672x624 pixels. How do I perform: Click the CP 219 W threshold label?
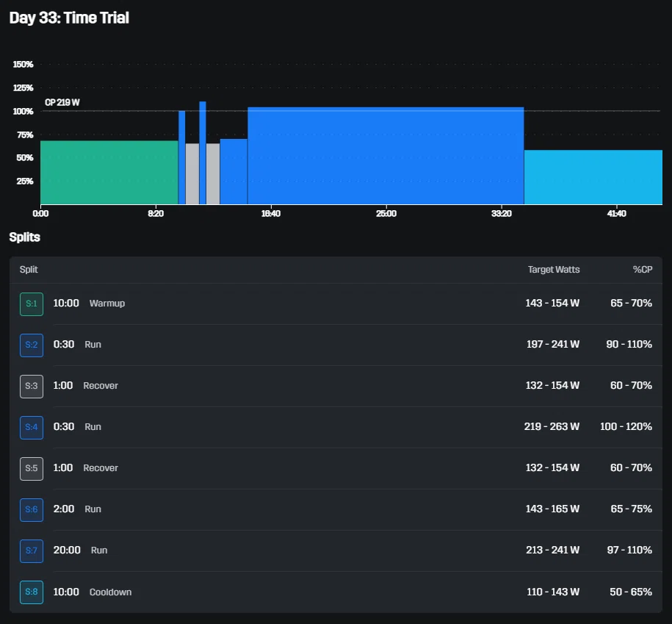pos(62,102)
